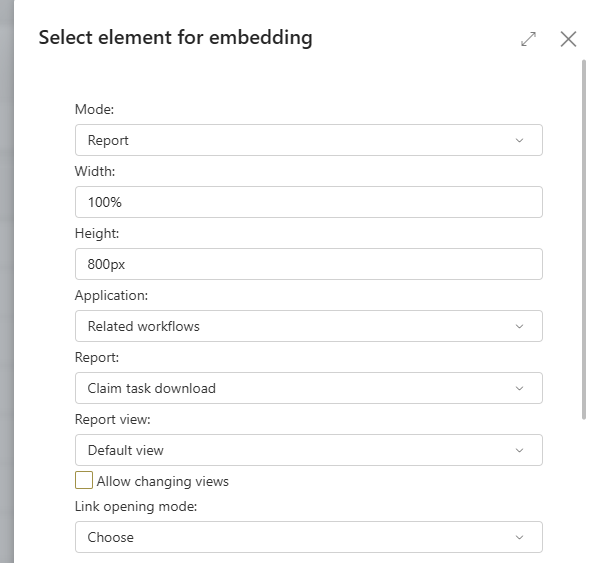This screenshot has width=609, height=563.
Task: Click the chevron arrow in the Application field
Action: pos(519,326)
